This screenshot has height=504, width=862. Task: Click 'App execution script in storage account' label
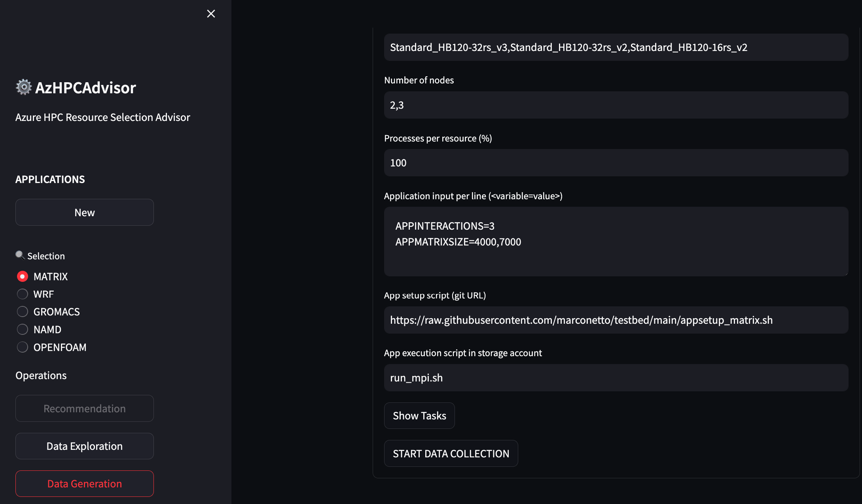[x=463, y=353]
